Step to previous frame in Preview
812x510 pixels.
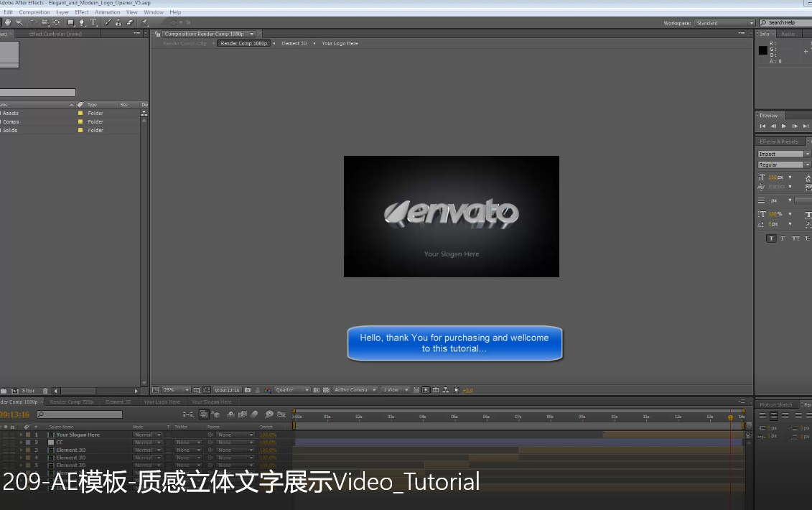click(x=774, y=126)
